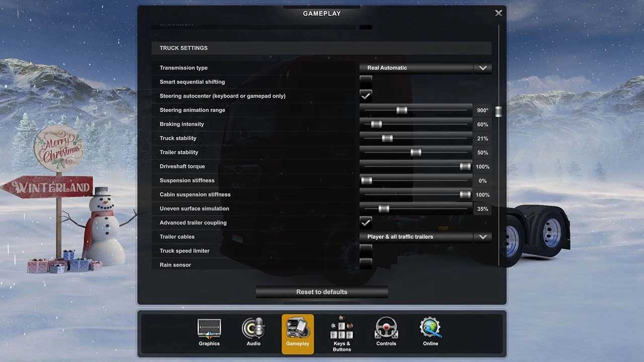644x362 pixels.
Task: Enable Smart sequential shifting checkbox
Action: (x=366, y=82)
